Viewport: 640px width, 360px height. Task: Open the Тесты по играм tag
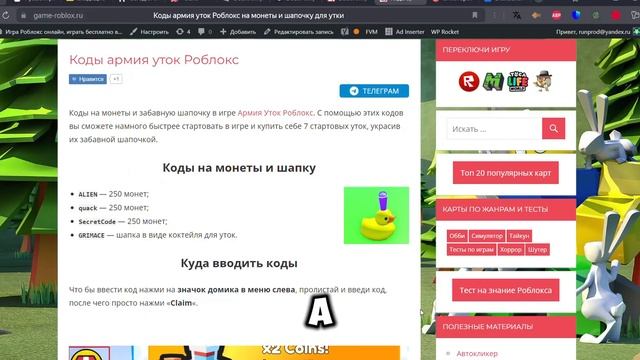[471, 249]
